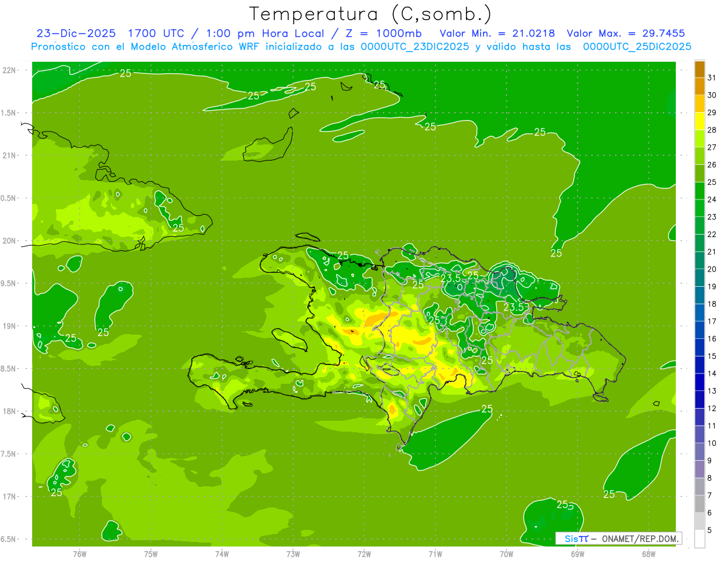Select the '0000UTC_23DIC2025' initialization time
728x562 pixels.
pos(414,47)
